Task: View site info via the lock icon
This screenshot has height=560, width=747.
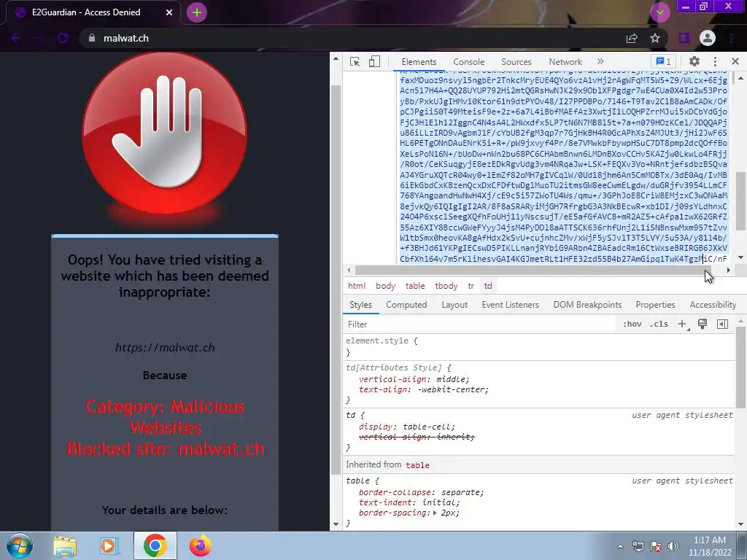Action: point(92,38)
